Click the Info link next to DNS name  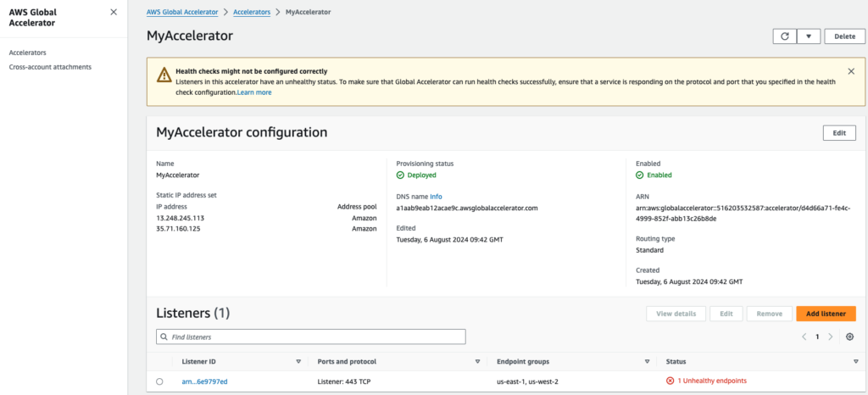point(437,197)
